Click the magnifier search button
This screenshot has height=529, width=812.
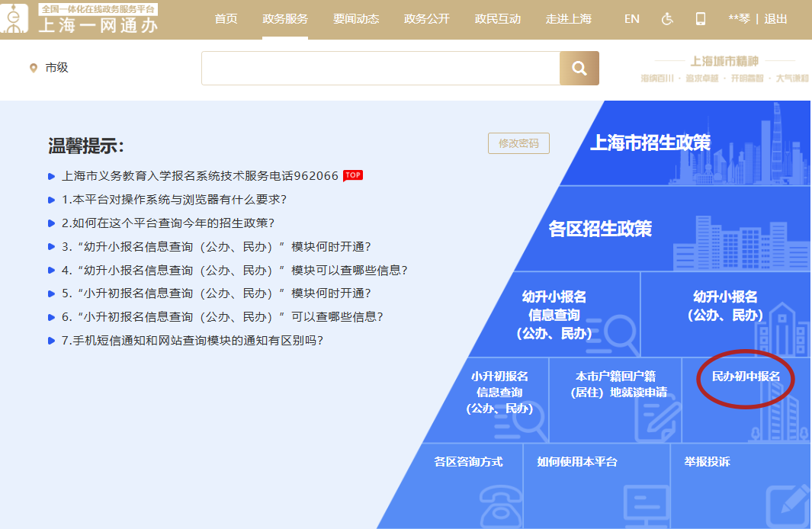pos(579,69)
